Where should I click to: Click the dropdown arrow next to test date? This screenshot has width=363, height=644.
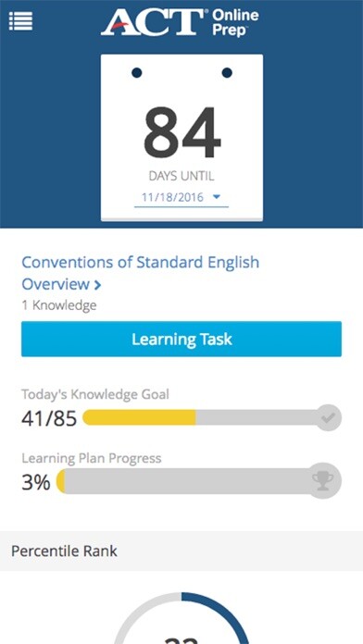click(x=217, y=197)
